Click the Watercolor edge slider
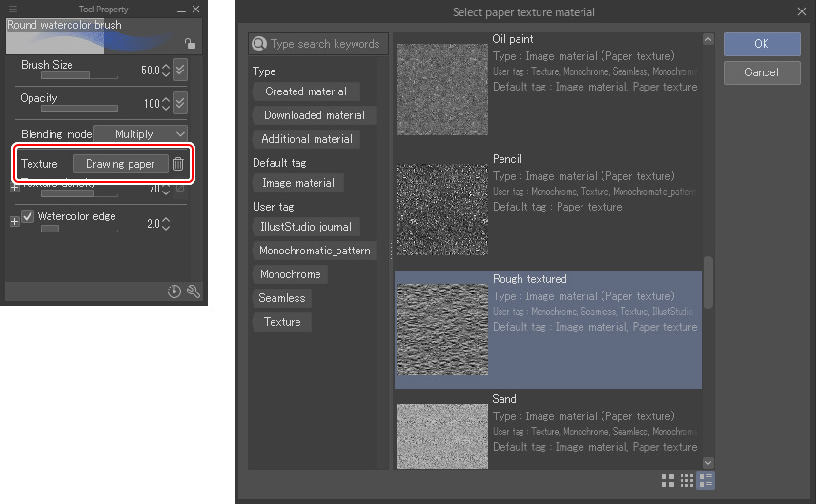The height and width of the screenshot is (504, 816). [x=80, y=229]
